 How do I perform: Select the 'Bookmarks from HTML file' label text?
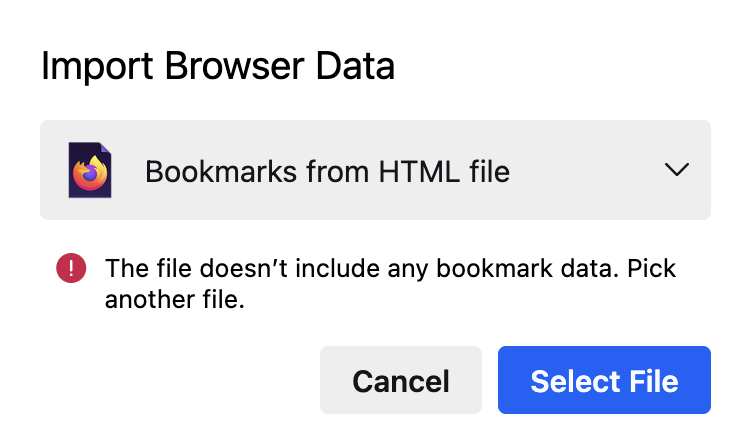click(327, 171)
